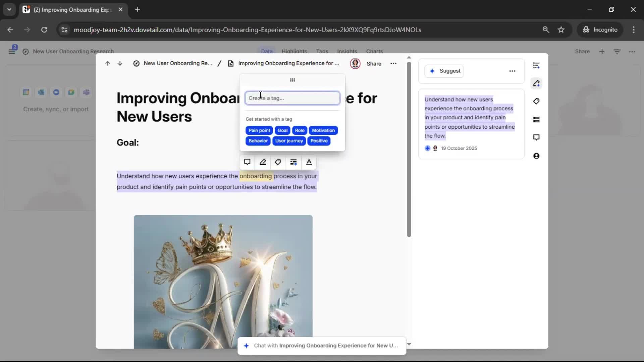Choose the Motivation tag suggestion

click(x=323, y=130)
